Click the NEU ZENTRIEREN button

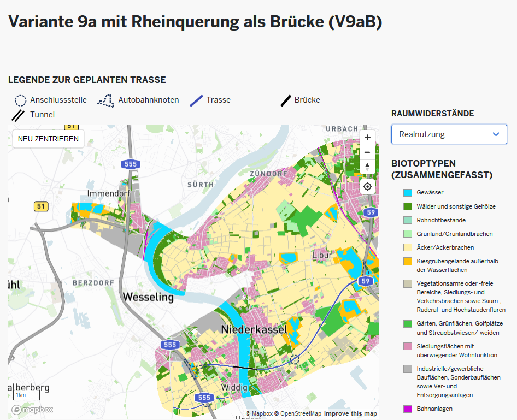point(48,139)
